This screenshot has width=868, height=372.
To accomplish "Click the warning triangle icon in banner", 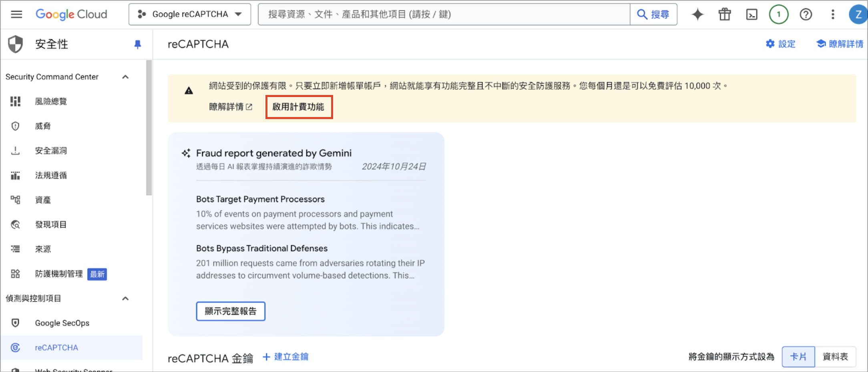I will [x=189, y=91].
